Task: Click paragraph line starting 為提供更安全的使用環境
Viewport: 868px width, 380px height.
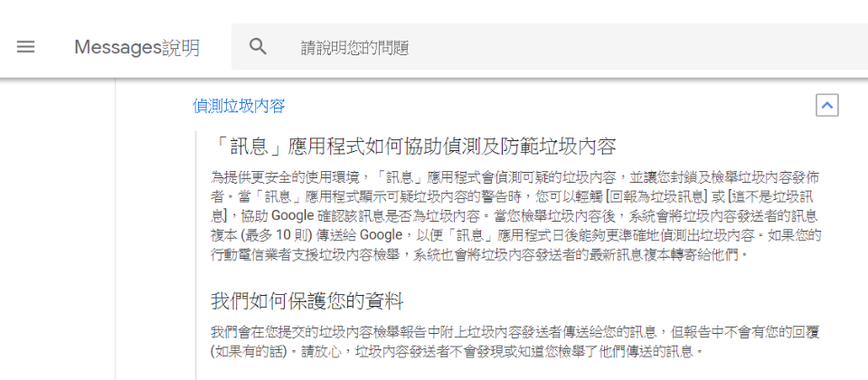Action: tap(515, 178)
